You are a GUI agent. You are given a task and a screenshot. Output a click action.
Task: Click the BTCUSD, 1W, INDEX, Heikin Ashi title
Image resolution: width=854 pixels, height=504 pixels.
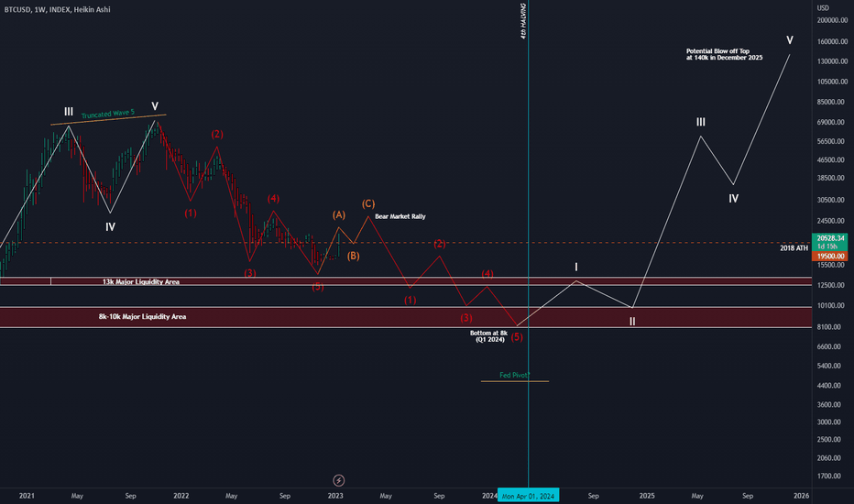point(57,9)
